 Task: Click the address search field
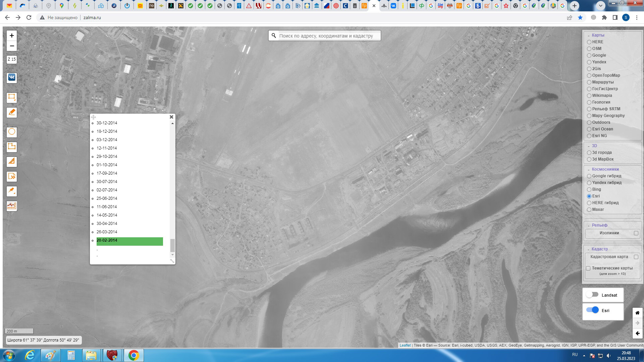[329, 36]
